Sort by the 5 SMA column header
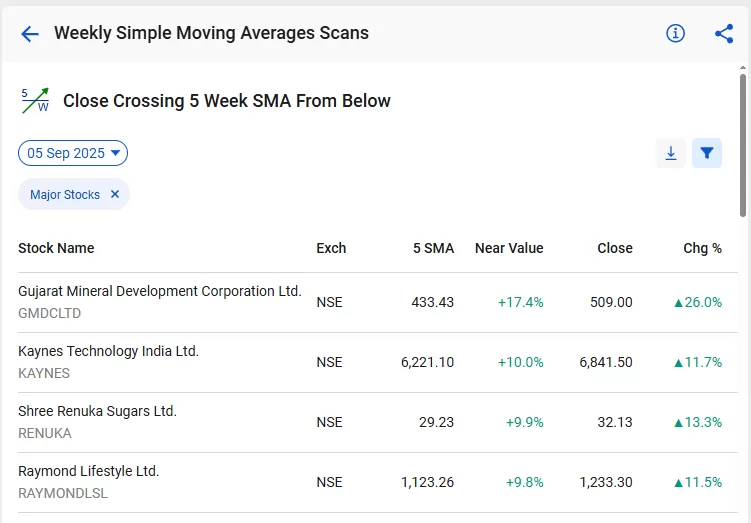This screenshot has width=751, height=523. click(433, 248)
